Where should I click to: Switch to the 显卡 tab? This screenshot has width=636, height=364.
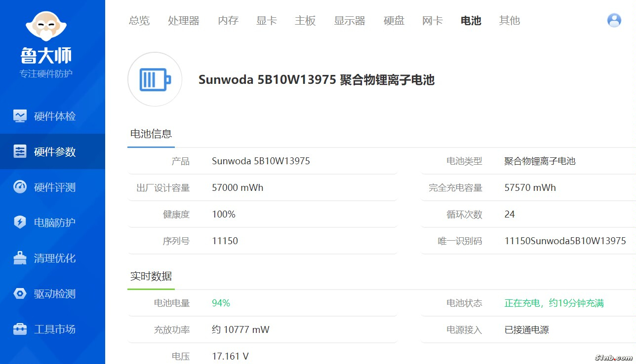[x=267, y=21]
